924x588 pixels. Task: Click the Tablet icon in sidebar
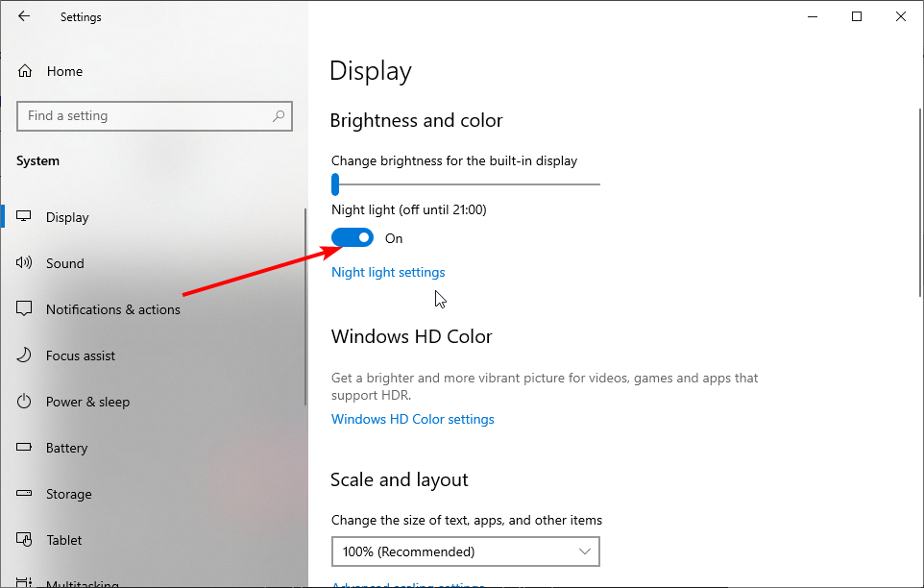coord(24,539)
